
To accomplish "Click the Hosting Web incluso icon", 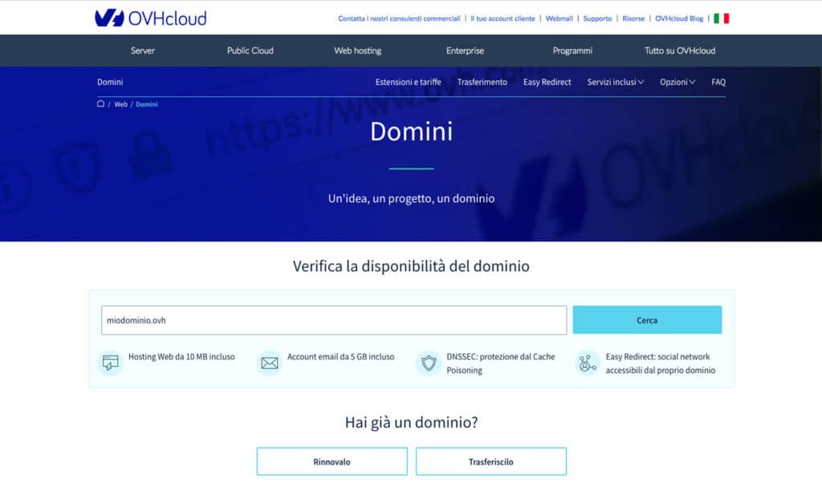I will [110, 362].
